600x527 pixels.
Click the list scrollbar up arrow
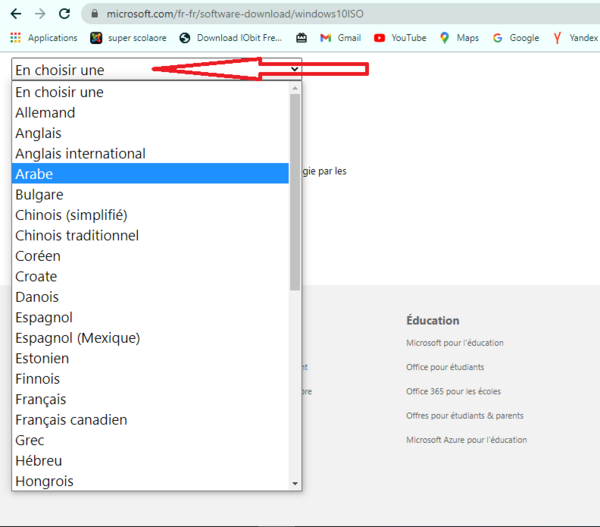(x=295, y=88)
